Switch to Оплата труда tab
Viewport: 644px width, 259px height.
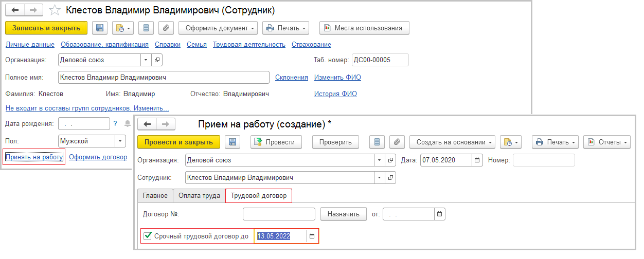coord(199,196)
